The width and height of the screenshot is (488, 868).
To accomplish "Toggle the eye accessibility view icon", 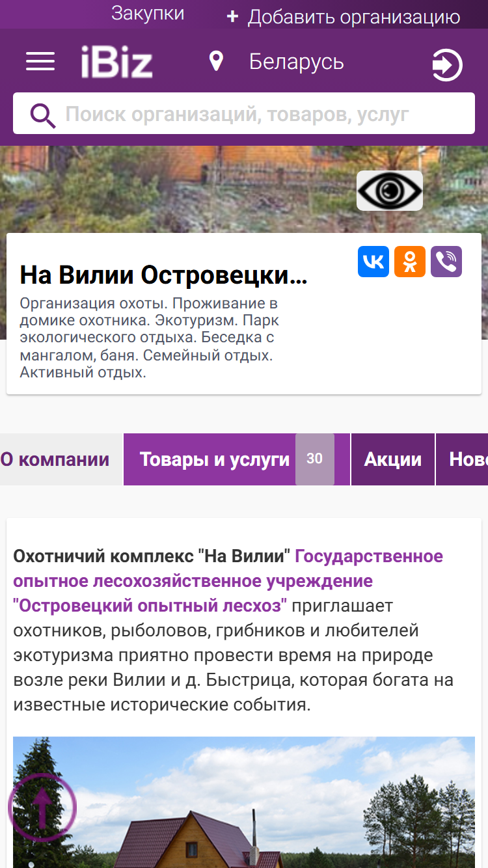I will point(390,191).
